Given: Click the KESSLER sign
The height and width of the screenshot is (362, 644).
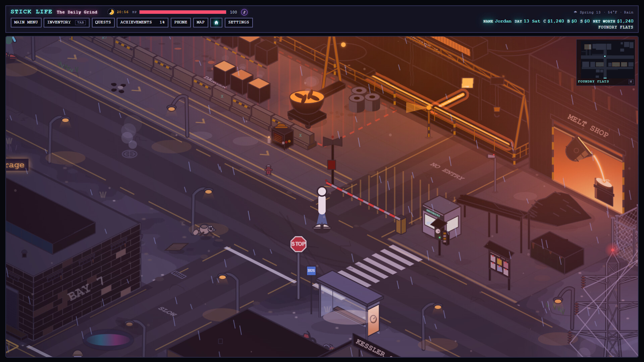Looking at the screenshot, I should [x=370, y=348].
